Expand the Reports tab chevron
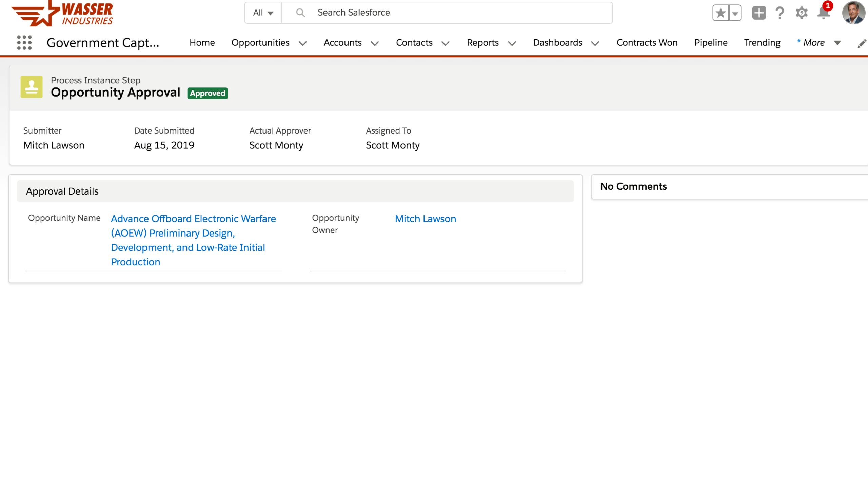The height and width of the screenshot is (486, 868). (512, 43)
